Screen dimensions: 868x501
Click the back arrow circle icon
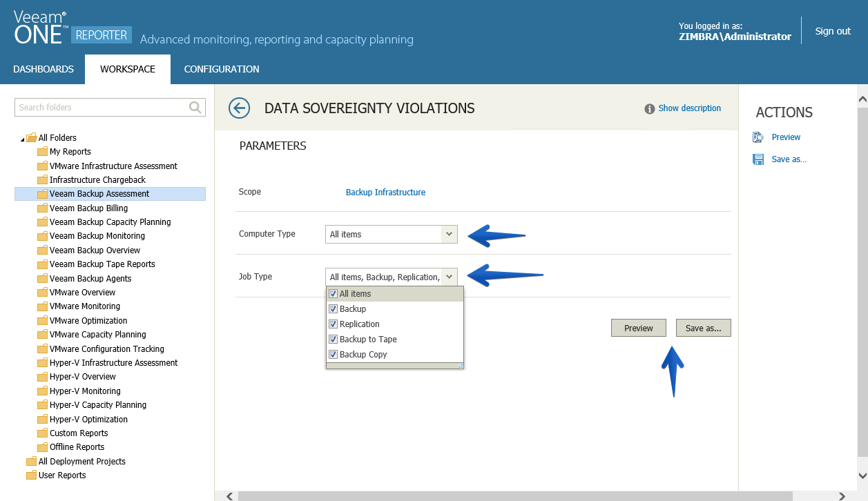(x=239, y=108)
